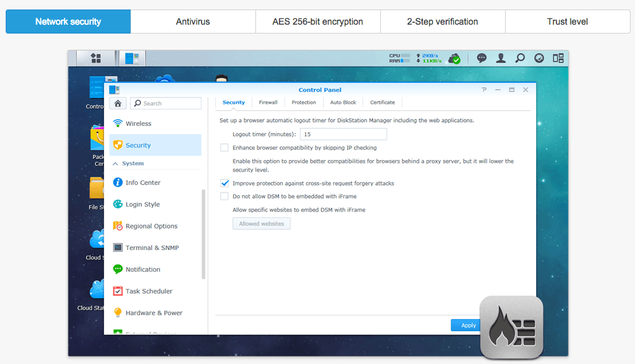Open Terminal & SNMP settings

(x=155, y=248)
